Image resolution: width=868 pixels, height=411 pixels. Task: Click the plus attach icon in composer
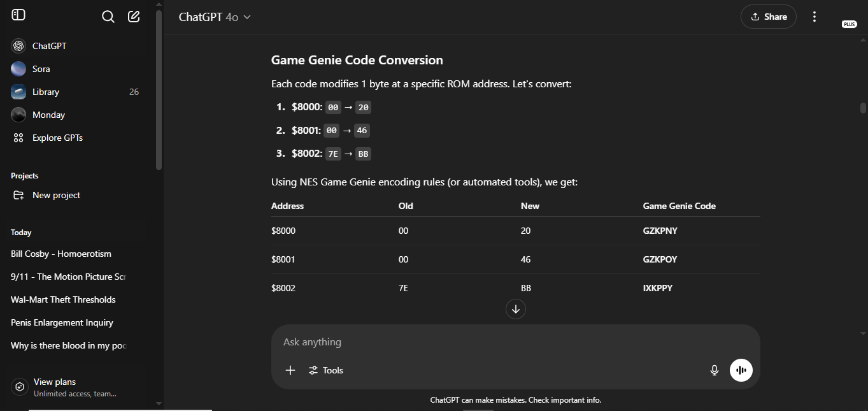pyautogui.click(x=290, y=370)
